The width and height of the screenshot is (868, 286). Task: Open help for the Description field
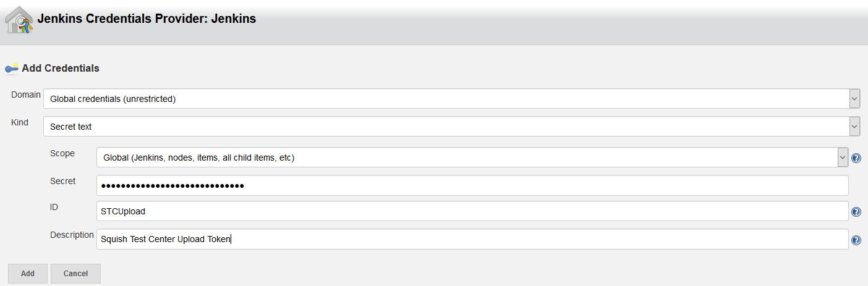(856, 240)
